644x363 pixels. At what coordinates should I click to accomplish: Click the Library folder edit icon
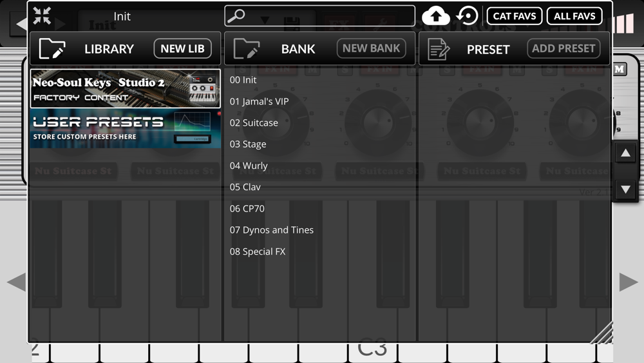[52, 48]
